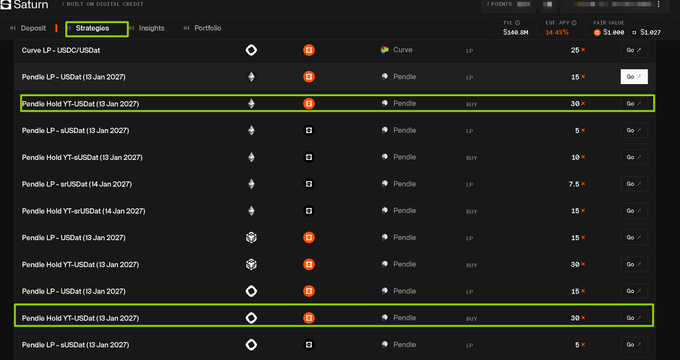This screenshot has height=360, width=680.
Task: Click Ethereum icon in Pendle Hold YT-srUSDat row
Action: point(251,211)
